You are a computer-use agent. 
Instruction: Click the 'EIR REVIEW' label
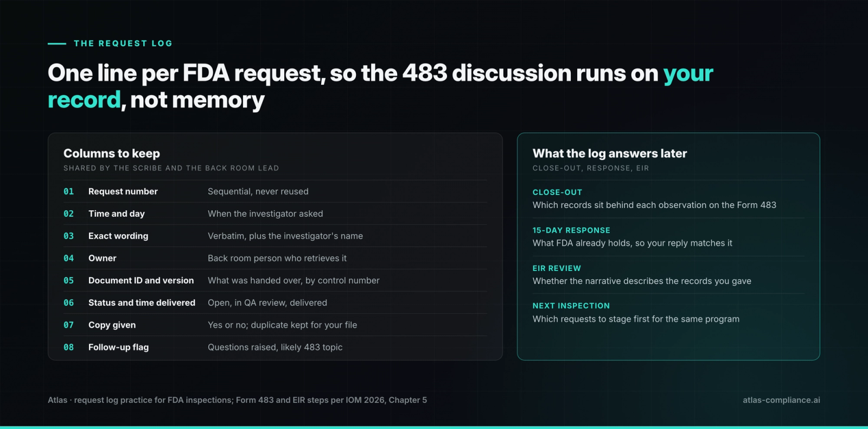tap(557, 268)
